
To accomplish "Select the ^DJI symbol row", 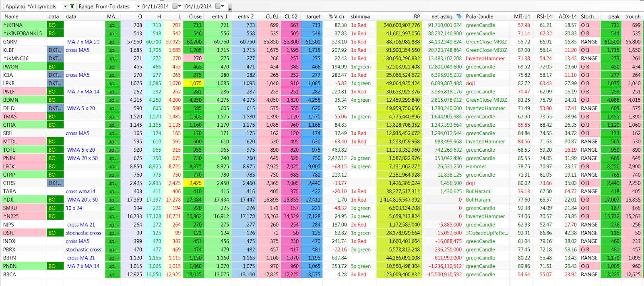I will [x=24, y=200].
